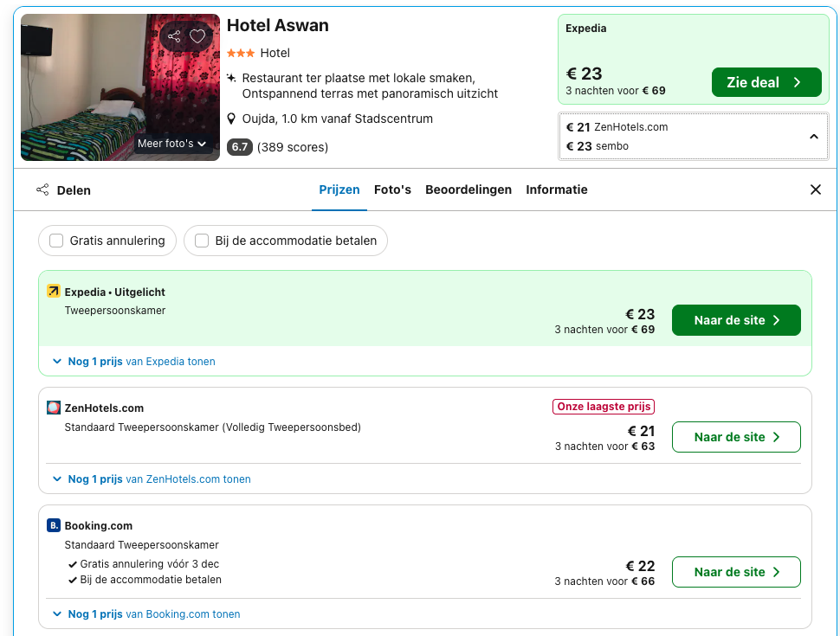Click the location pin next to Oujda
This screenshot has width=840, height=636.
(230, 119)
